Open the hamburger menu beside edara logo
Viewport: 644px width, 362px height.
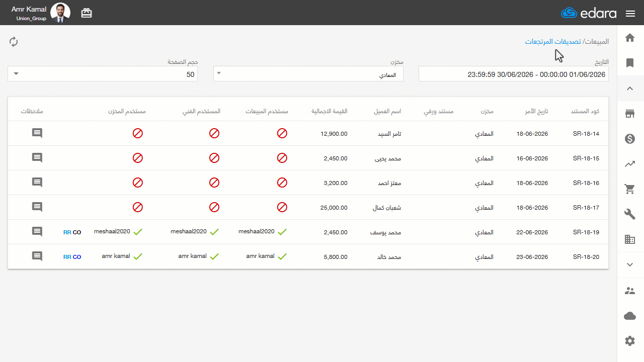coord(630,14)
